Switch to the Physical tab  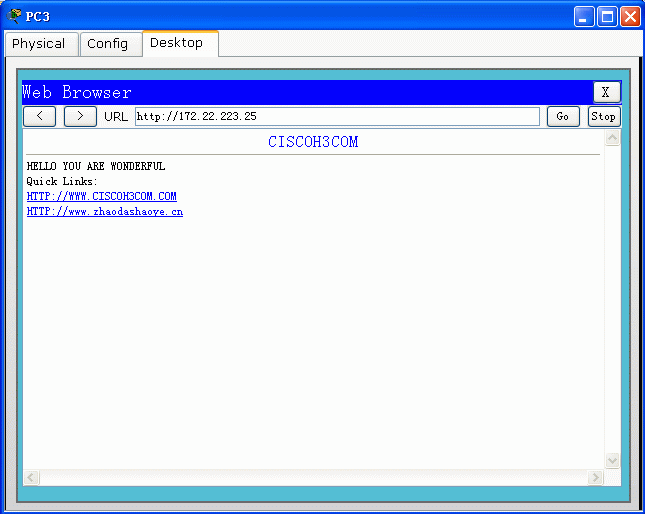41,44
